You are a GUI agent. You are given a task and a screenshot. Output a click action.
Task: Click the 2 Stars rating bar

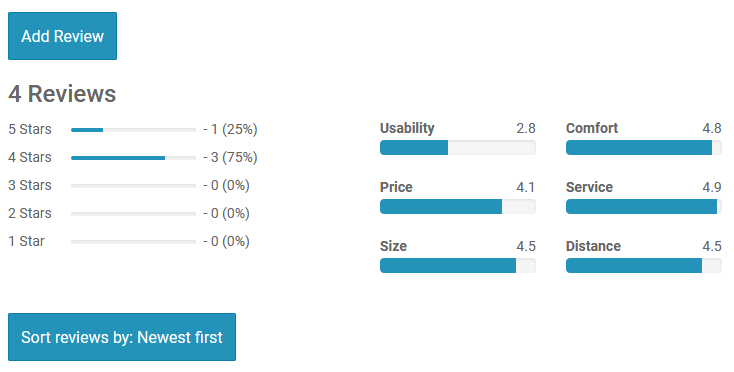coord(133,214)
